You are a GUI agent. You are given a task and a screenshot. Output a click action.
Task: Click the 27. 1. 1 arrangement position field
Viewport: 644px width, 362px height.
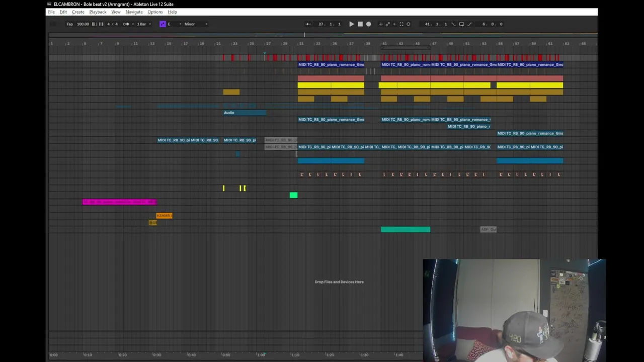coord(330,24)
